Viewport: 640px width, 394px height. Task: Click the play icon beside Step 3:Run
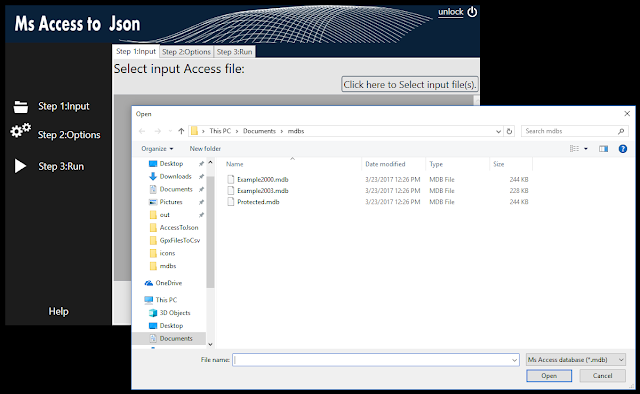[20, 166]
